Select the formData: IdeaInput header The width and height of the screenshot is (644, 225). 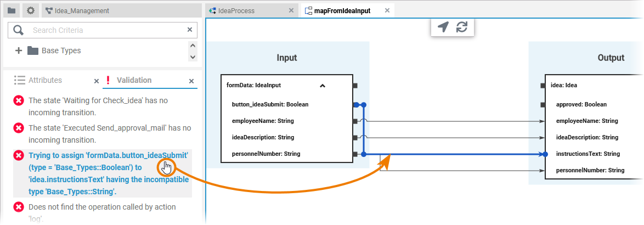(254, 86)
